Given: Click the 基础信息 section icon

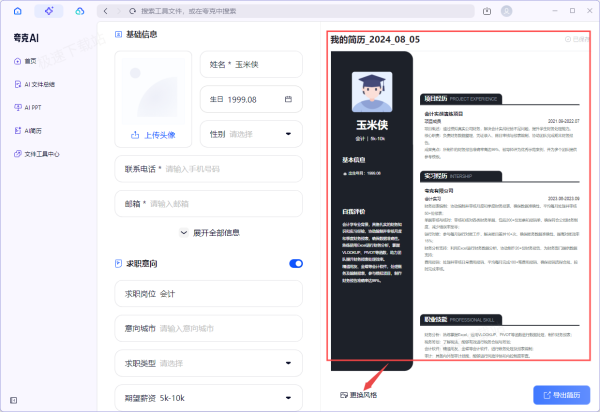Looking at the screenshot, I should tap(118, 34).
